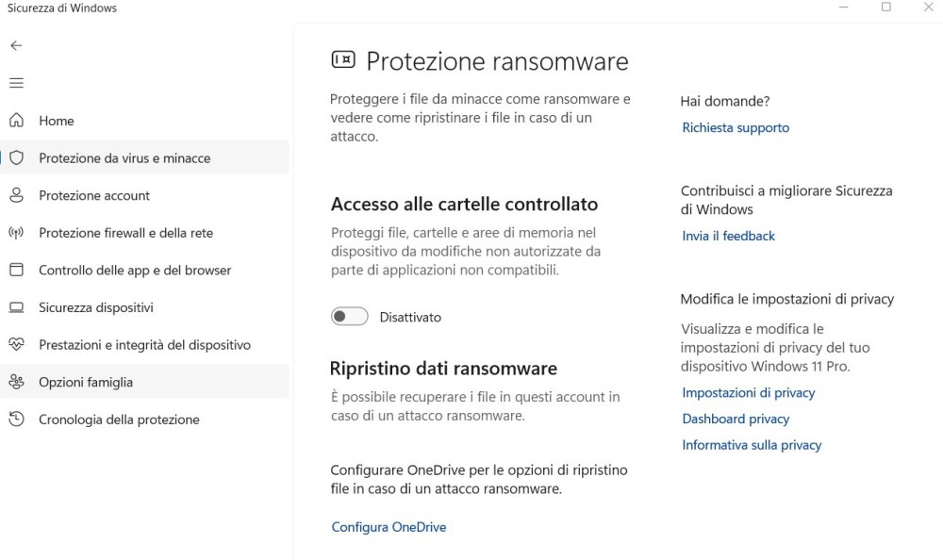Select the Protezione account person icon
Image resolution: width=943 pixels, height=560 pixels.
coord(16,195)
